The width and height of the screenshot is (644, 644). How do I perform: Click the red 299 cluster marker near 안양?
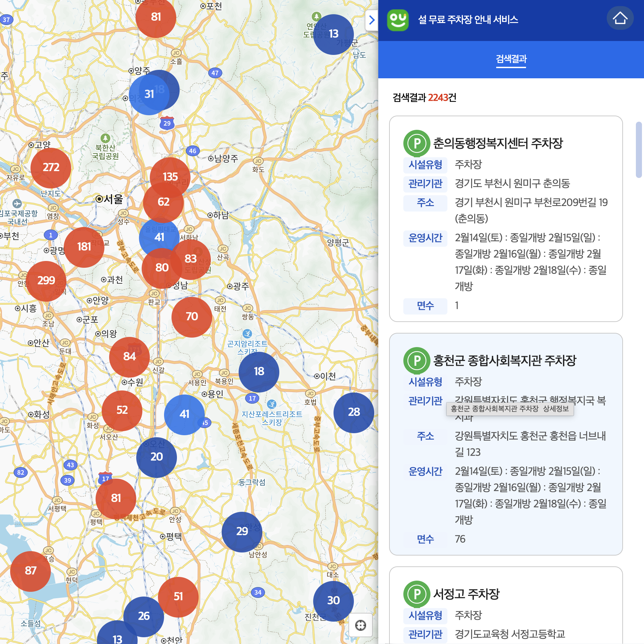click(x=46, y=280)
